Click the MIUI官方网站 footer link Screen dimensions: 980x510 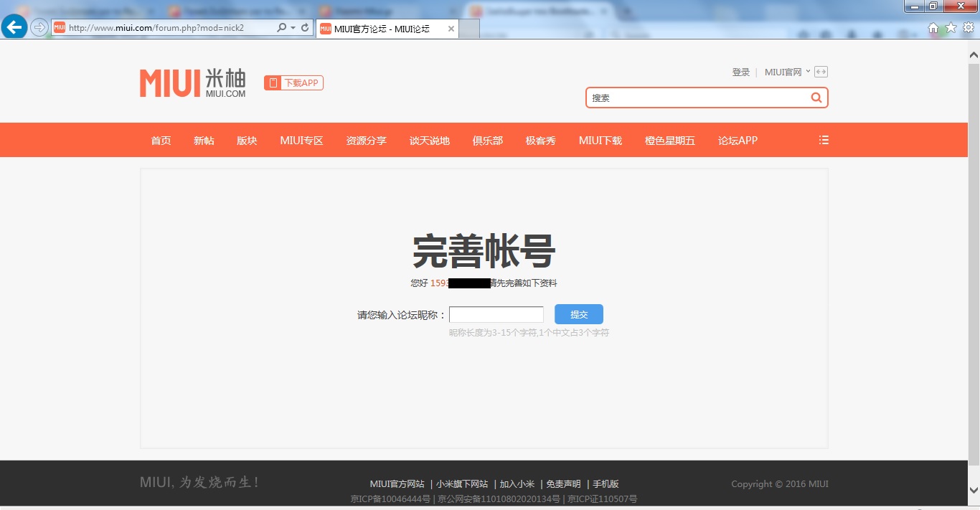(397, 484)
